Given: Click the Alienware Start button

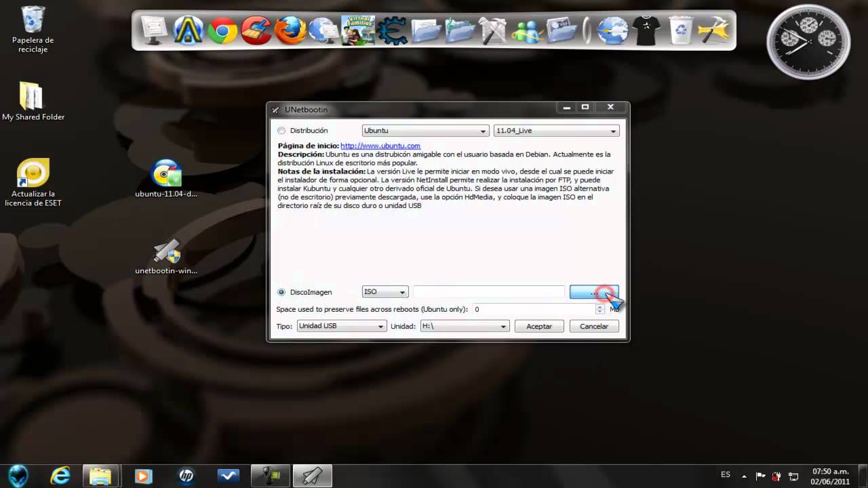Looking at the screenshot, I should tap(18, 476).
